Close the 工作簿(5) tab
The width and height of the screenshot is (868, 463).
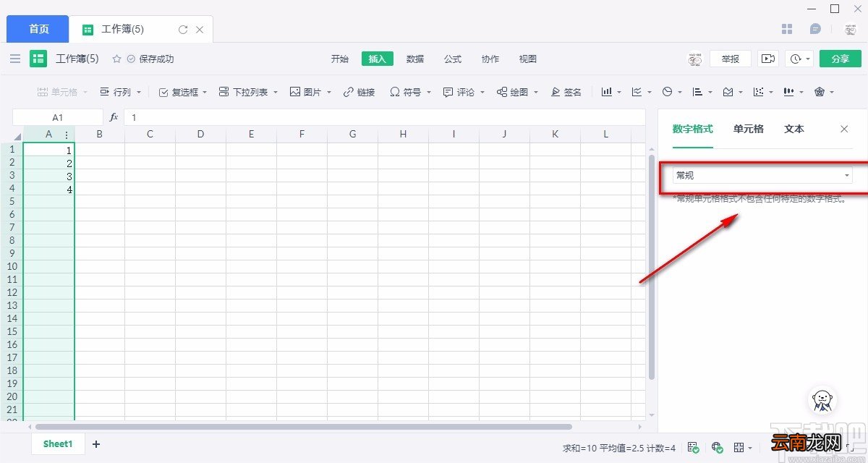tap(200, 30)
